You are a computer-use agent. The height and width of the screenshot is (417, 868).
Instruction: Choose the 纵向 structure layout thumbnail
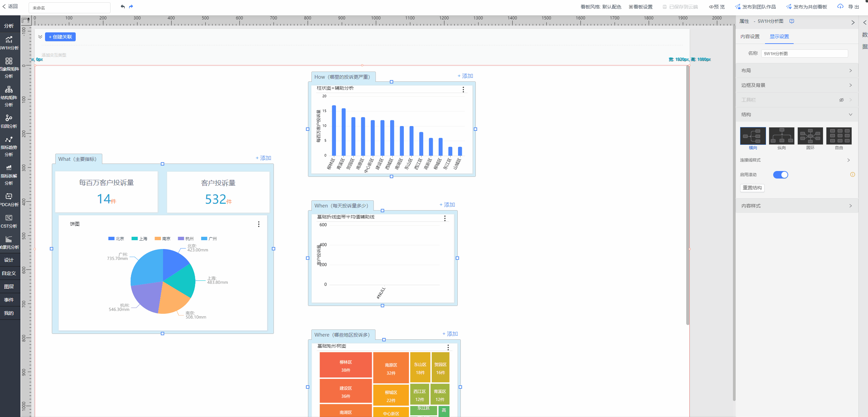click(x=781, y=136)
